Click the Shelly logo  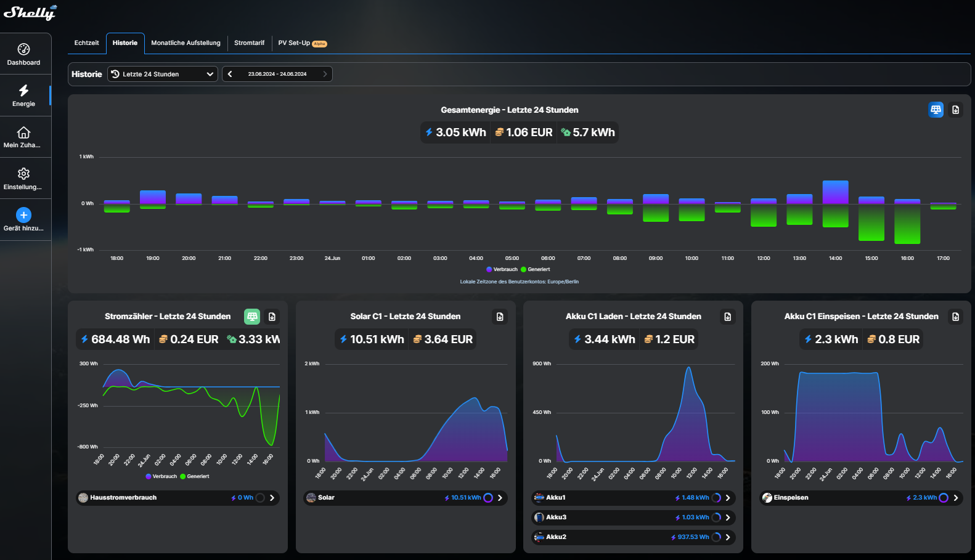[x=30, y=12]
